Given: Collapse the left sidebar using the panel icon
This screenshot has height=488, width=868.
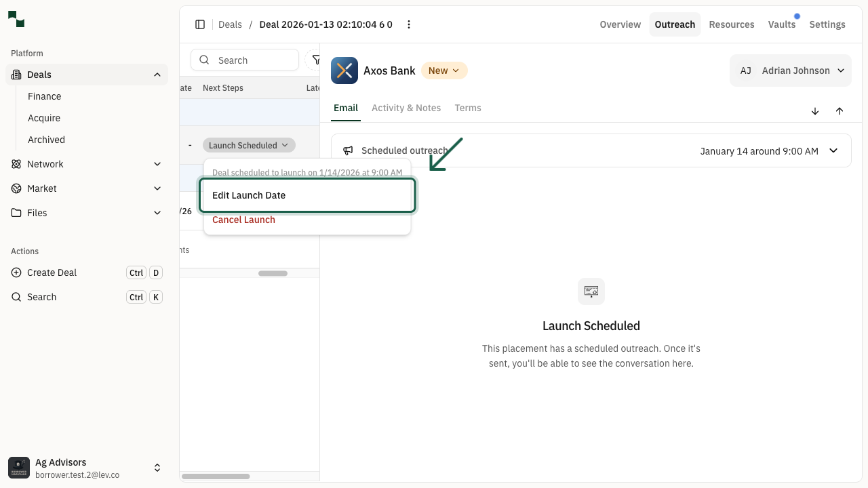Looking at the screenshot, I should [x=200, y=24].
